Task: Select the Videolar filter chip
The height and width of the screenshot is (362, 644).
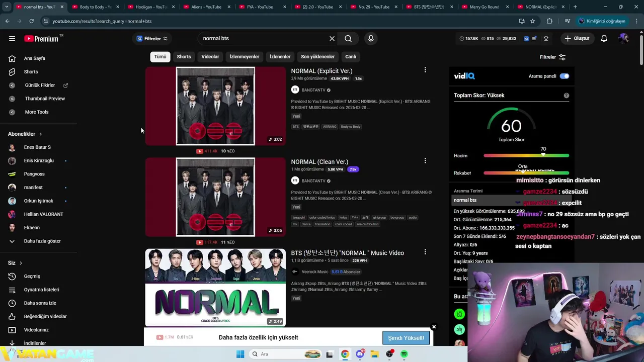Action: tap(210, 57)
